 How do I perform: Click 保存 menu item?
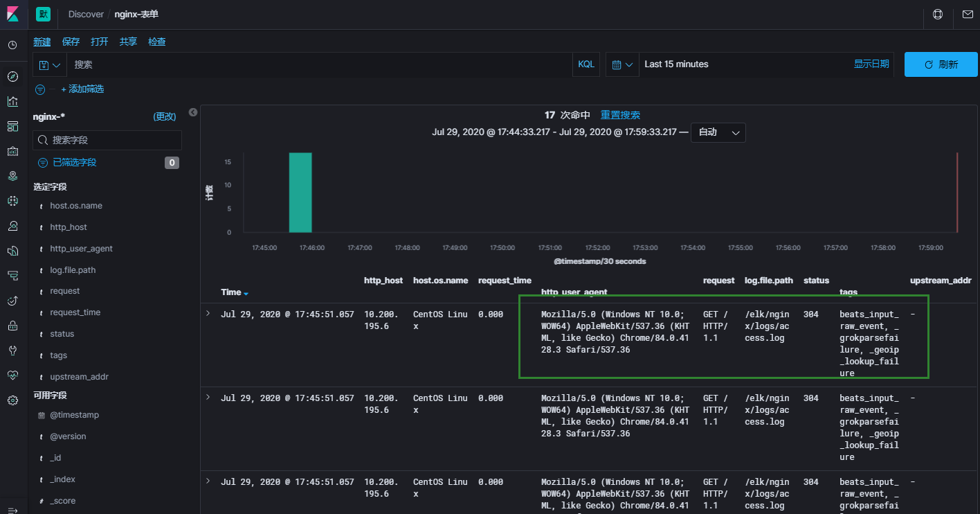[71, 42]
